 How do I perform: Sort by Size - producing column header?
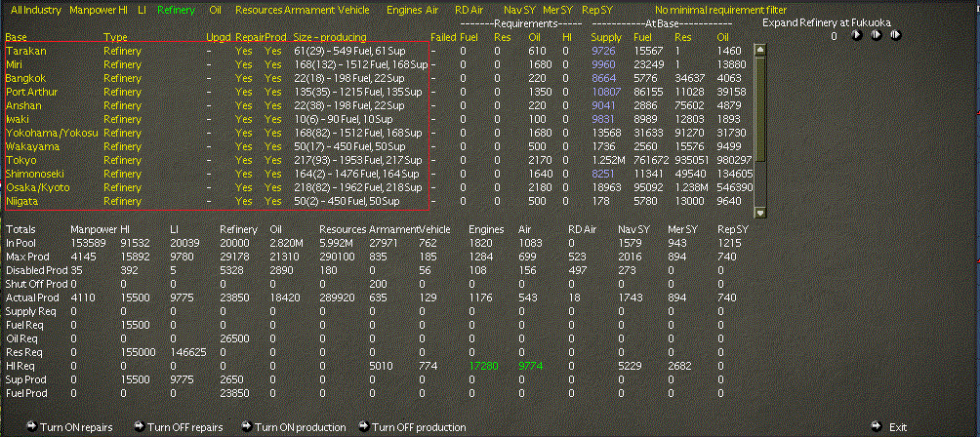pyautogui.click(x=330, y=37)
